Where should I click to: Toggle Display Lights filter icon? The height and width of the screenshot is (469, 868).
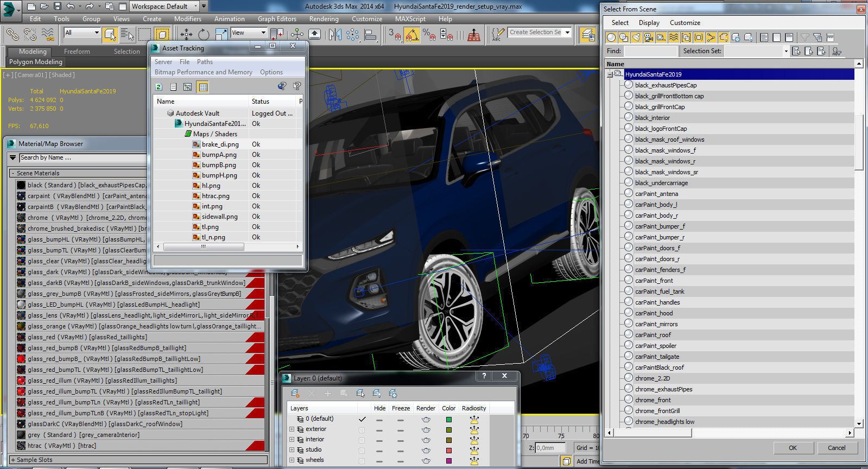pos(636,37)
